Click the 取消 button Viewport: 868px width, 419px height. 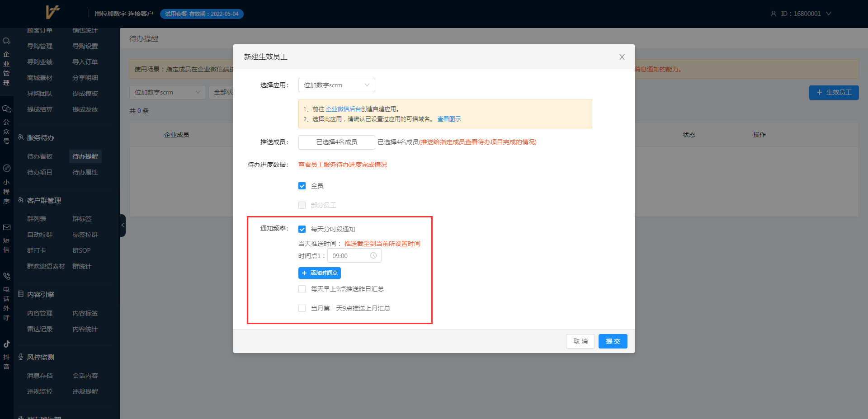point(580,341)
